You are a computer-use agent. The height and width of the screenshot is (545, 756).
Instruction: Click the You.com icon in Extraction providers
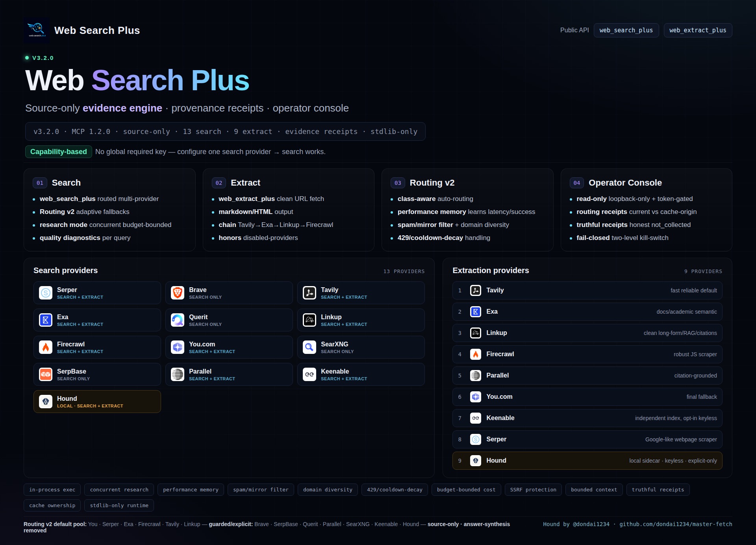click(x=476, y=397)
